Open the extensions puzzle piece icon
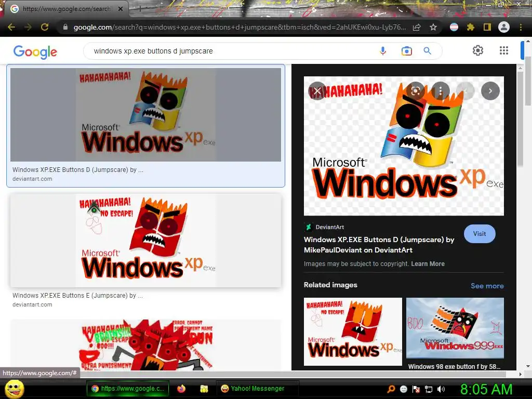 pos(471,27)
